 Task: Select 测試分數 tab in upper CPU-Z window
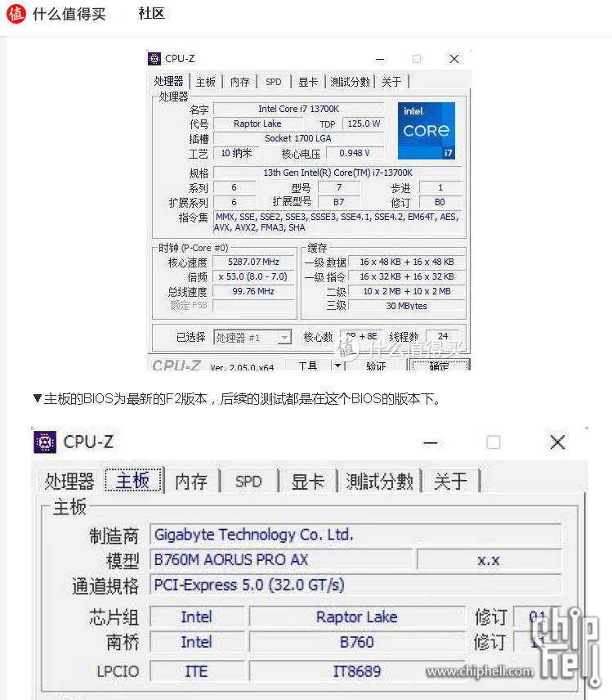pyautogui.click(x=351, y=82)
